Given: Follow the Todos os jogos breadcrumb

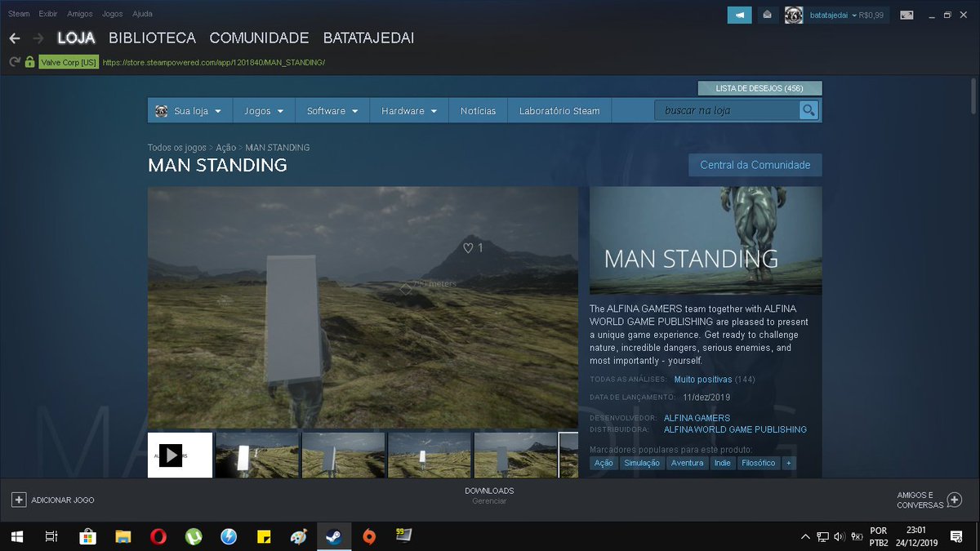Looking at the screenshot, I should [177, 148].
